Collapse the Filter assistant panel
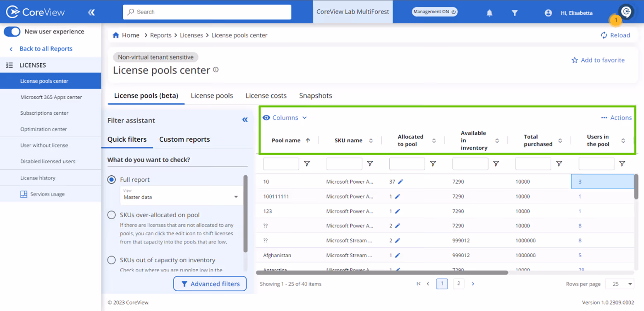Viewport: 644px width, 311px height. 245,119
